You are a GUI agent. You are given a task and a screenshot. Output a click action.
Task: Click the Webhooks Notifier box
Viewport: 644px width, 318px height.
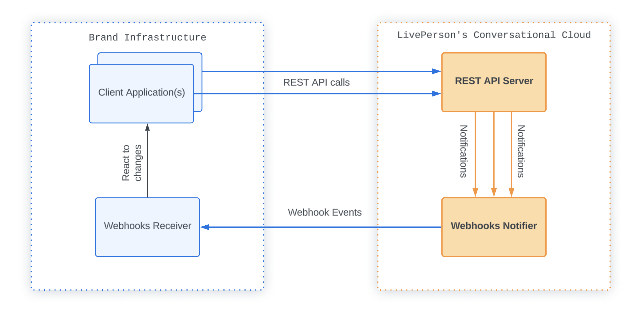point(494,227)
